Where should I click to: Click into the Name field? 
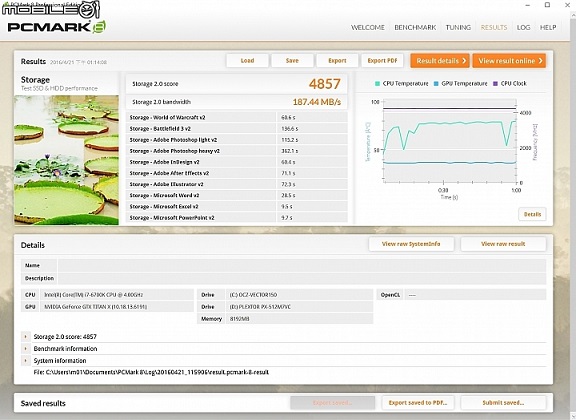[x=302, y=265]
